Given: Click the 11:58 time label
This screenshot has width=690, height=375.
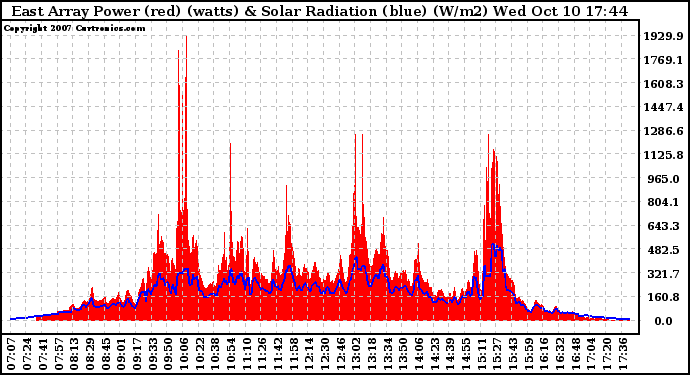Looking at the screenshot, I should coord(294,354).
